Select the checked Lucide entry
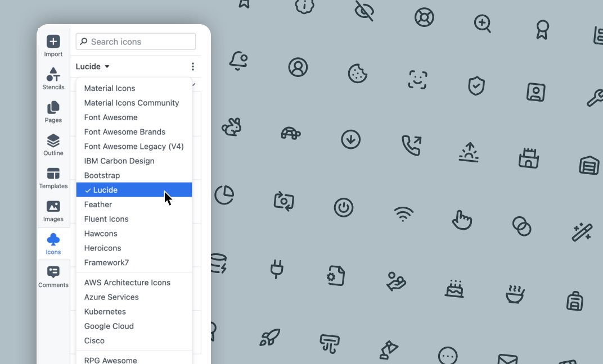The width and height of the screenshot is (603, 364). [x=134, y=190]
